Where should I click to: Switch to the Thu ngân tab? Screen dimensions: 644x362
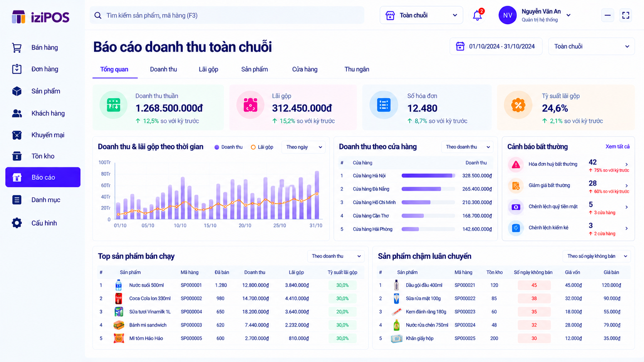click(357, 69)
